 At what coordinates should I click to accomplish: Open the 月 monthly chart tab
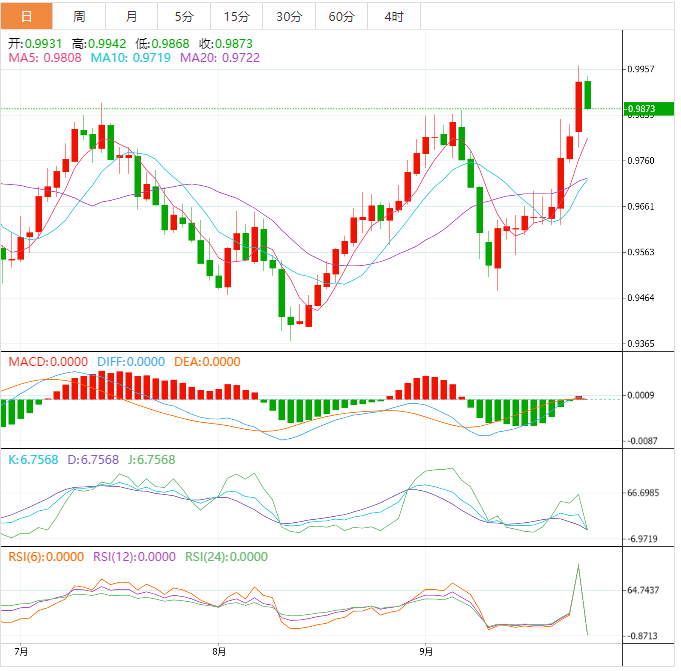pos(132,16)
